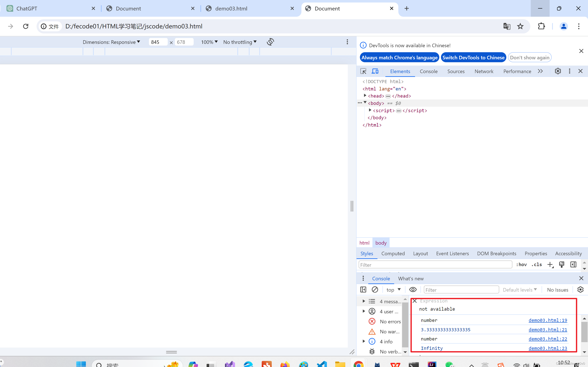Click the demo03.html:23 link in Console

[x=548, y=348]
